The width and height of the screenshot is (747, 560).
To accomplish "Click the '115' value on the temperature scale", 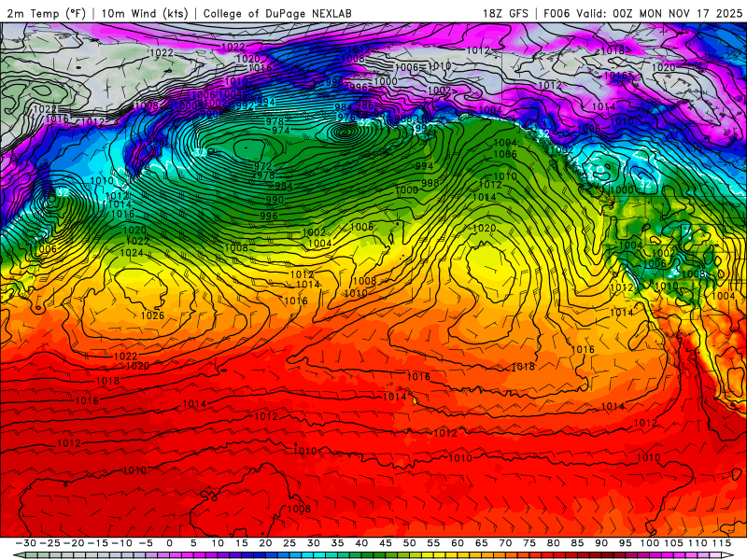I will click(722, 543).
